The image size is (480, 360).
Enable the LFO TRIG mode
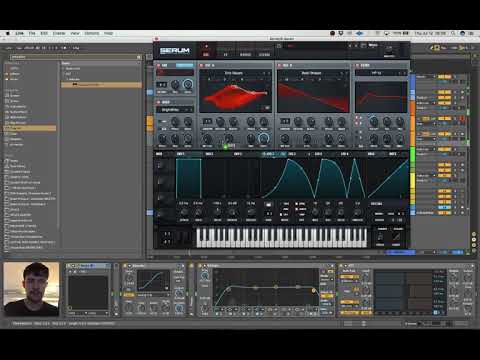click(285, 203)
